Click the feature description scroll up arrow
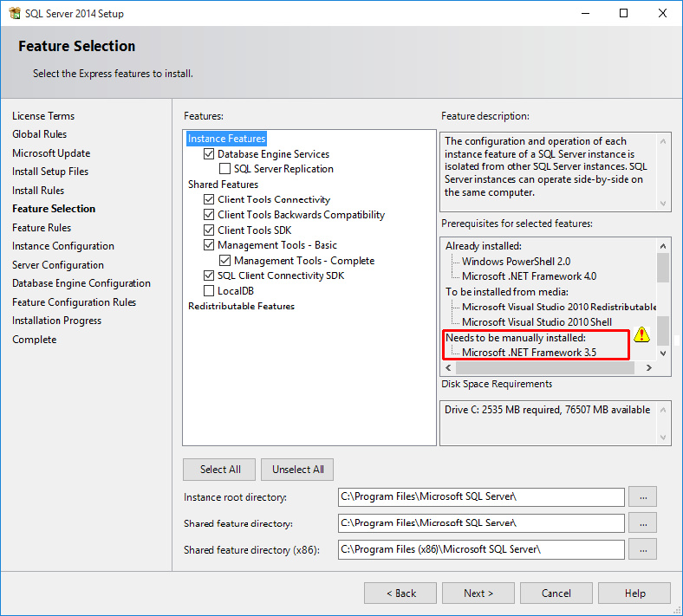Screen dimensions: 683x616 [663, 141]
